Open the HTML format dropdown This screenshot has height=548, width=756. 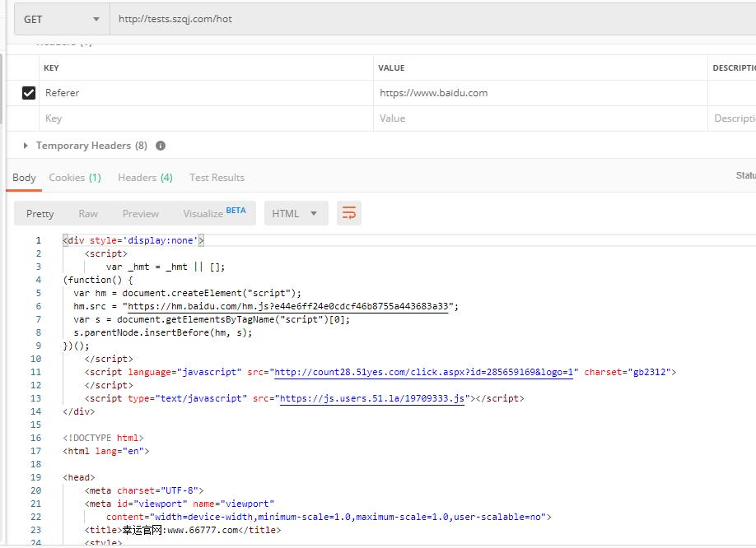click(296, 213)
